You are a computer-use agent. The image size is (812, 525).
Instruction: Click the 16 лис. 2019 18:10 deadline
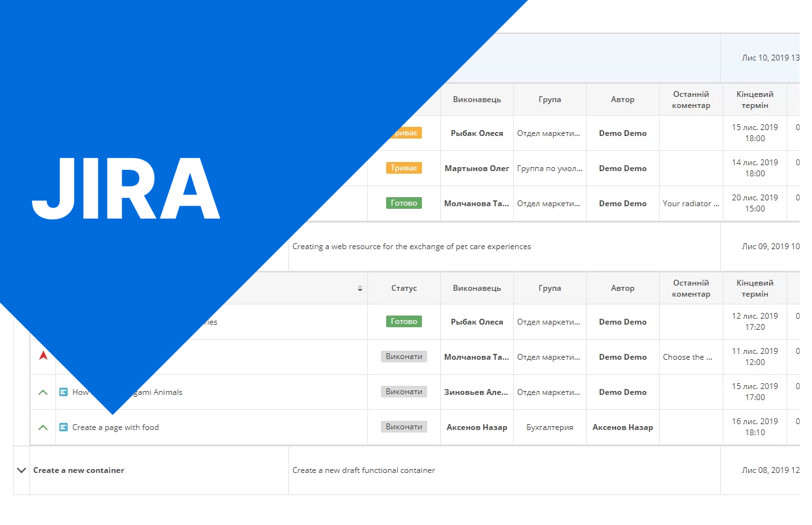tap(755, 427)
